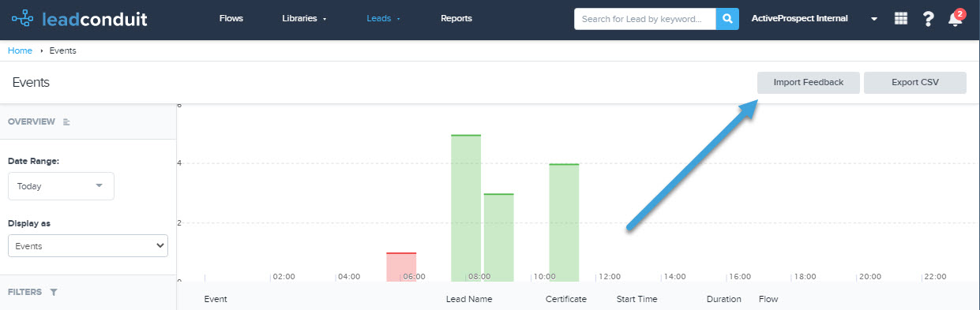Click the search magnifier button
Screen dimensions: 980x310
click(727, 19)
